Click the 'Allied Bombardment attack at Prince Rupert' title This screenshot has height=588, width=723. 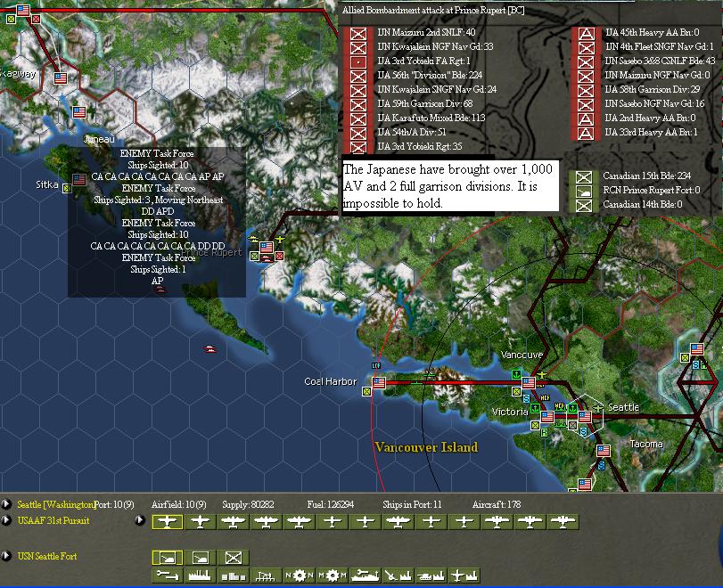tap(433, 10)
